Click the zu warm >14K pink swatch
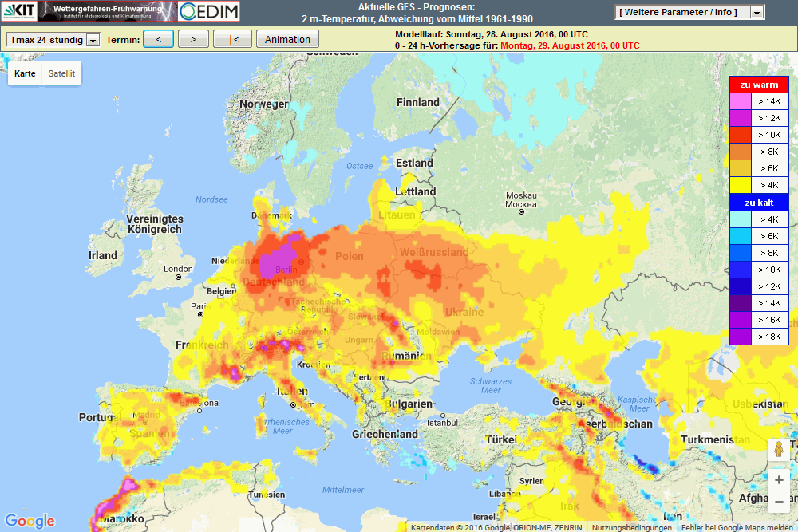Viewport: 798px width, 532px height. coord(741,101)
